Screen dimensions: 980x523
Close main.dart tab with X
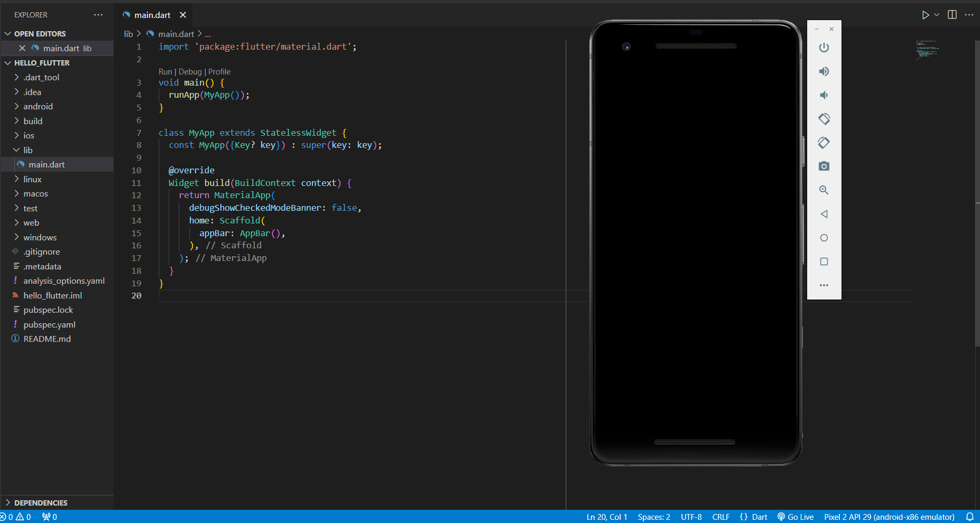[x=183, y=15]
